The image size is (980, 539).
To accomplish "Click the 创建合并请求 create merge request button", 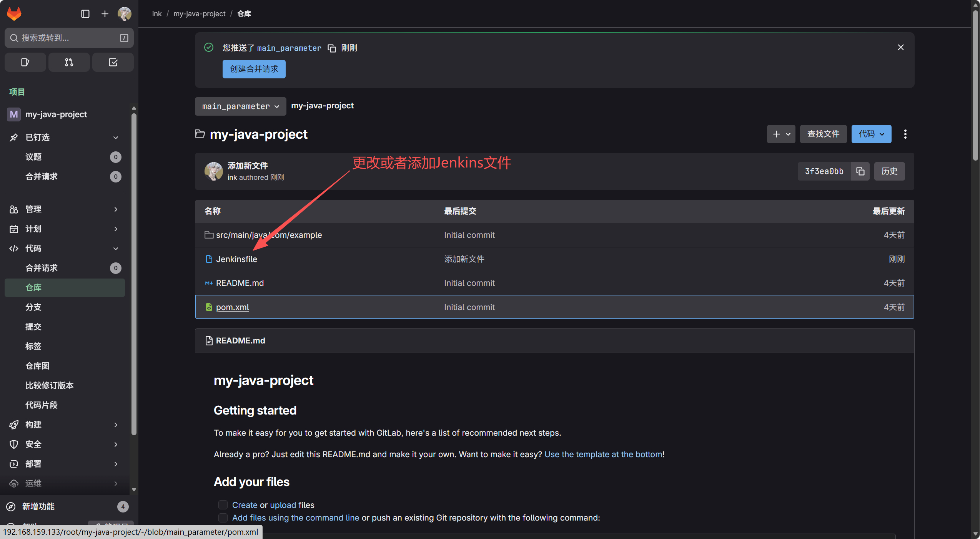I will [254, 69].
